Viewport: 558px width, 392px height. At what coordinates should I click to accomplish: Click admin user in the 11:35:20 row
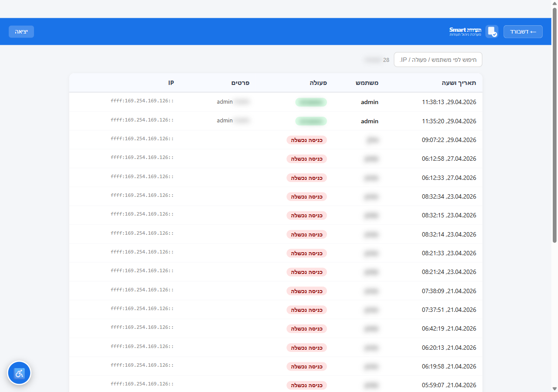click(x=370, y=121)
